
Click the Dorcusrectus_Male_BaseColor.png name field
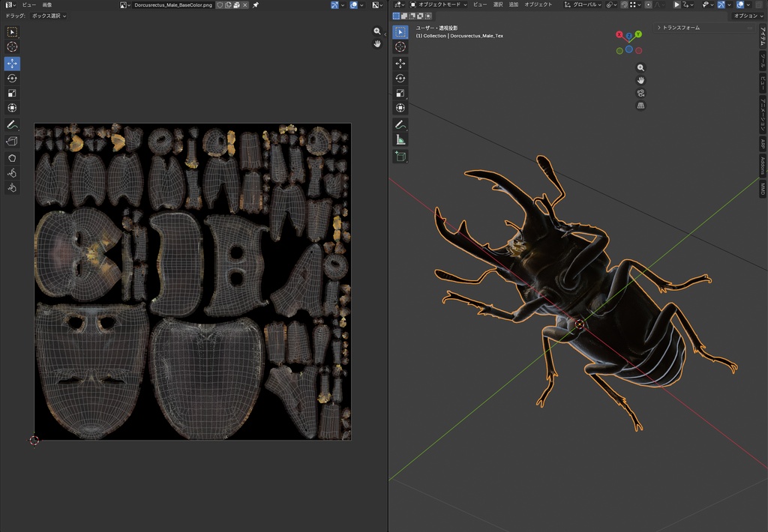[x=173, y=5]
